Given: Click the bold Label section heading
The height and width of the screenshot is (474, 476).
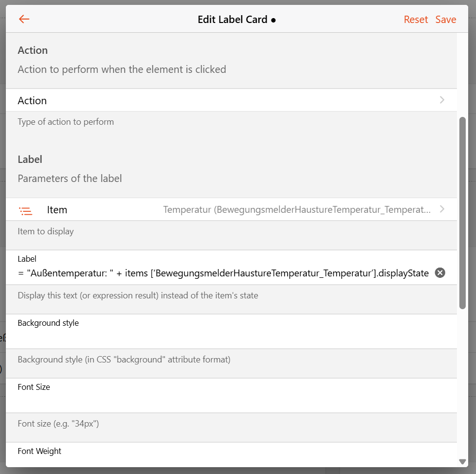Looking at the screenshot, I should coord(30,159).
